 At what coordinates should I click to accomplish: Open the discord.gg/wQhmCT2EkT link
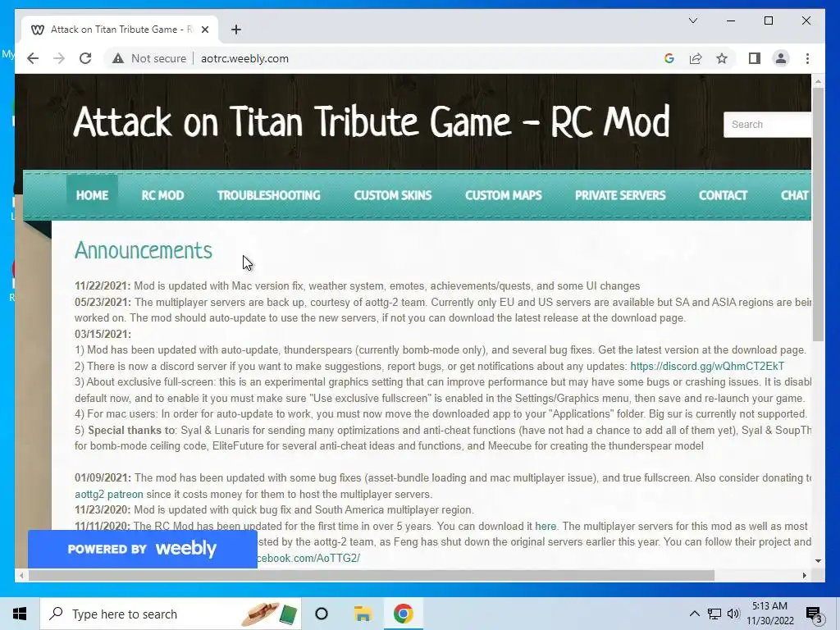[x=707, y=367]
